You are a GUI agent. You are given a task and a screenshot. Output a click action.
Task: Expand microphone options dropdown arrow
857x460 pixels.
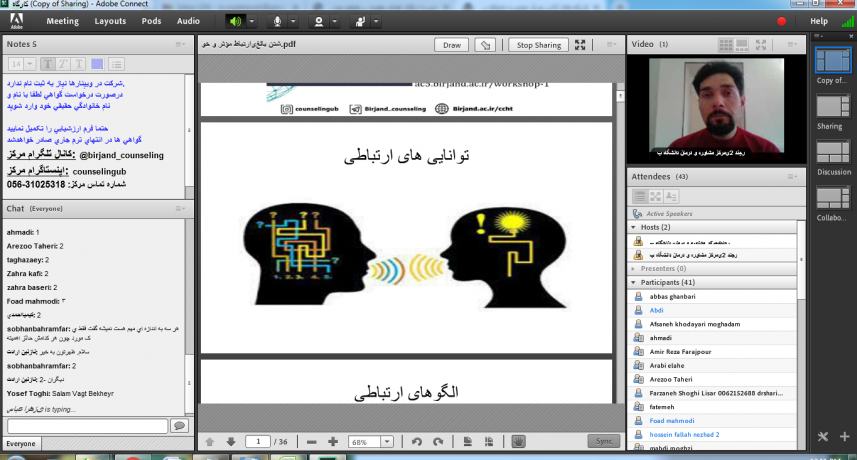pyautogui.click(x=293, y=21)
